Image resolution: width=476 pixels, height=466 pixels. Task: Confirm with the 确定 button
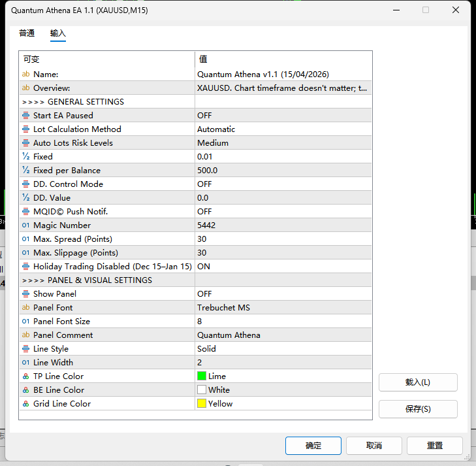313,446
